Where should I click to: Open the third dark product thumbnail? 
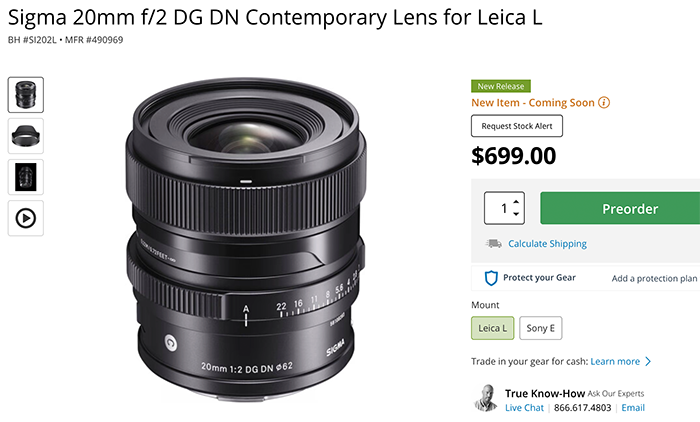26,177
